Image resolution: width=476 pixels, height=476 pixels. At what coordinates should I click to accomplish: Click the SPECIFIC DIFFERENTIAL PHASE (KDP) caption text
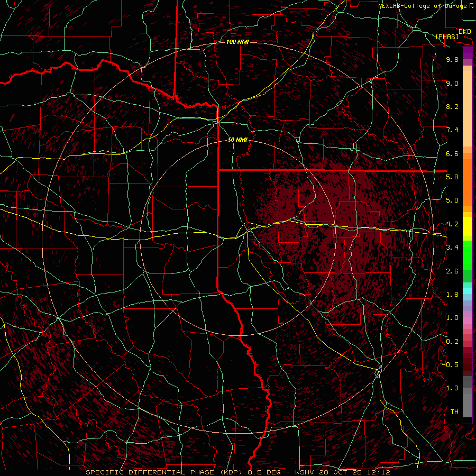pyautogui.click(x=164, y=472)
